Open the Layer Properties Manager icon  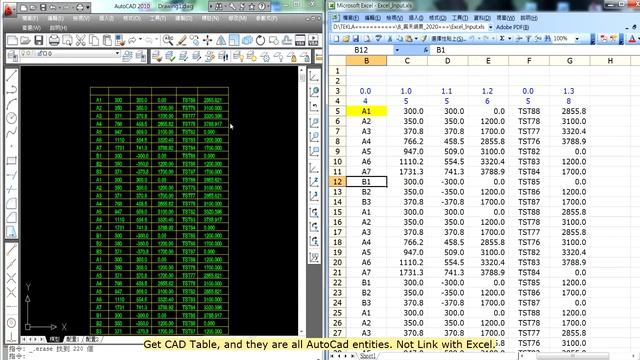pos(13,56)
